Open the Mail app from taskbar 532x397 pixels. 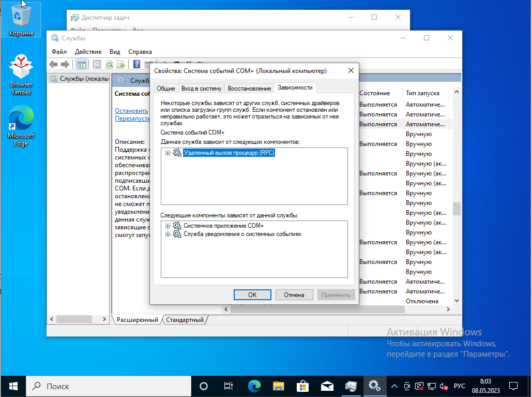[x=327, y=386]
